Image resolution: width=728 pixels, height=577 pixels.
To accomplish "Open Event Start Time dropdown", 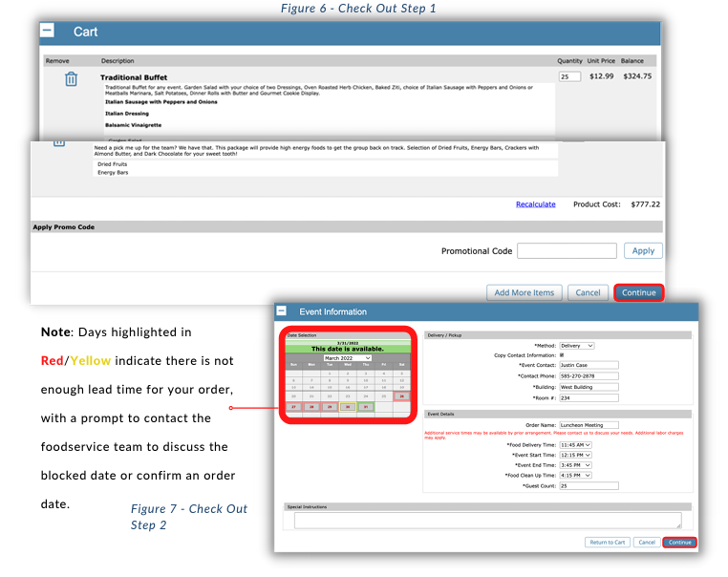I will [575, 455].
